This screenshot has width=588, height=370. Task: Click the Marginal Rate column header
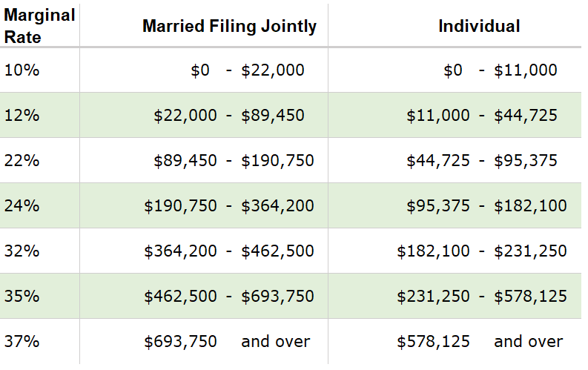coord(39,26)
